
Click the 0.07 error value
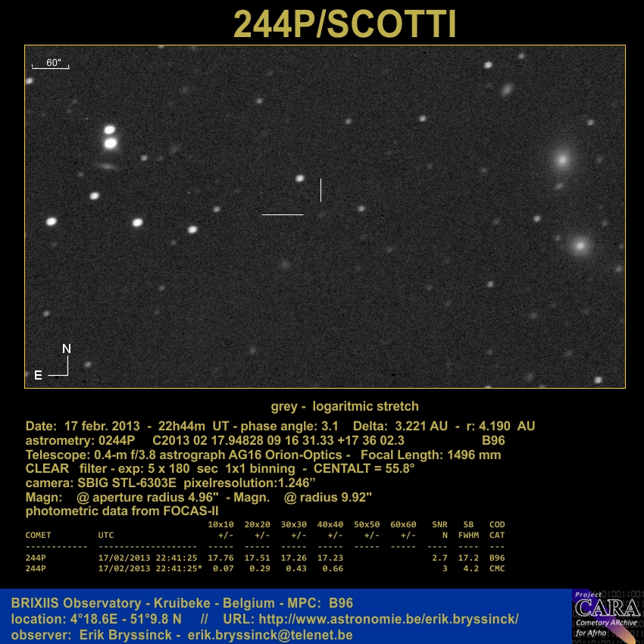click(223, 568)
